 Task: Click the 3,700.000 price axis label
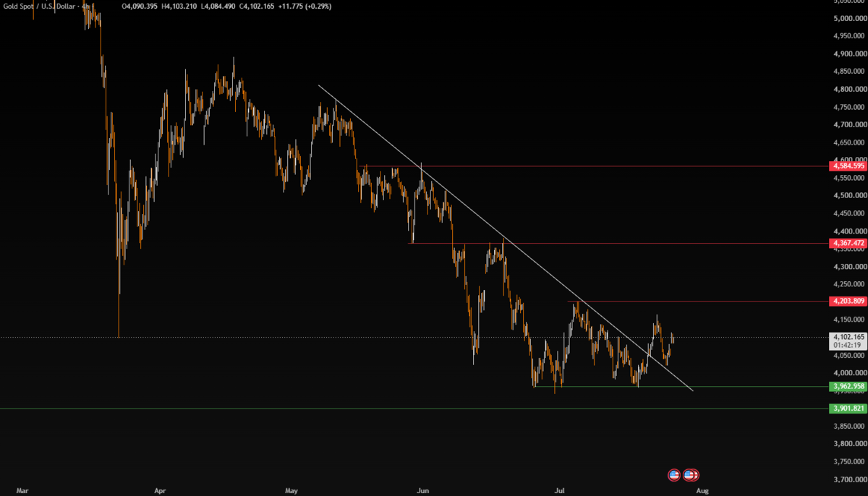(849, 479)
